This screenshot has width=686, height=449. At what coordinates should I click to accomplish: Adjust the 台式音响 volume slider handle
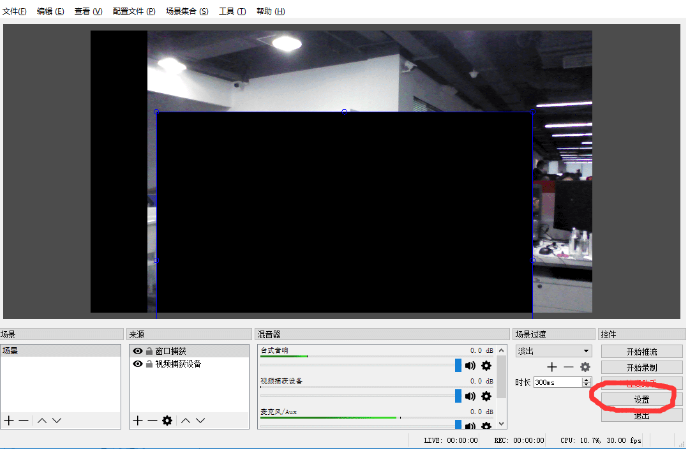[x=458, y=365]
